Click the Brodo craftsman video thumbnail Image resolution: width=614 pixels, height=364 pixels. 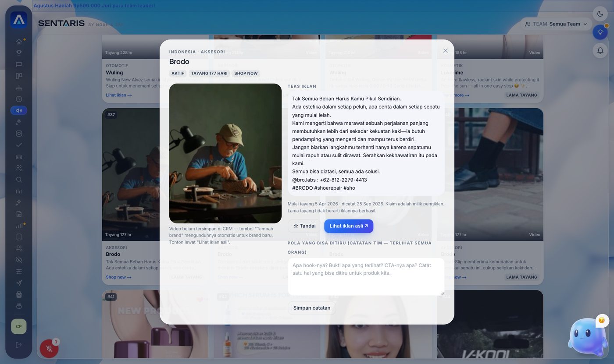pyautogui.click(x=225, y=153)
